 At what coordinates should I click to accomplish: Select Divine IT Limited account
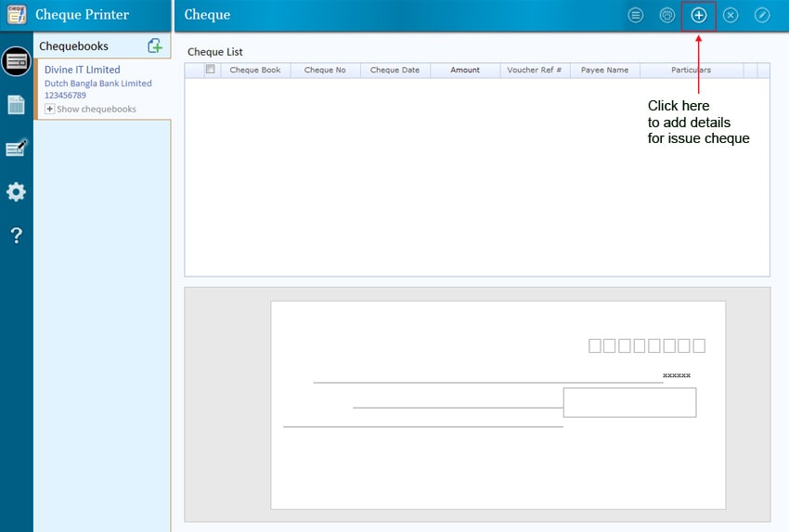[83, 70]
